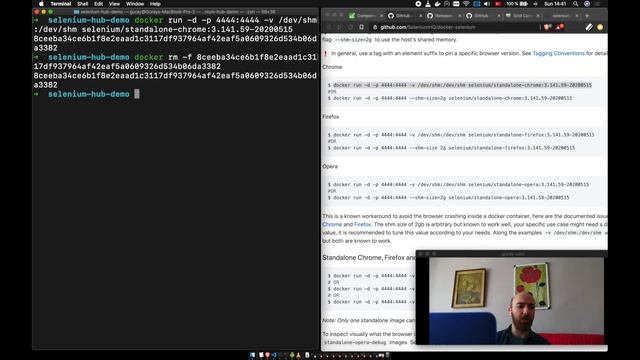The image size is (640, 360).
Task: Click the volume speaker icon in menu bar
Action: 487,4
